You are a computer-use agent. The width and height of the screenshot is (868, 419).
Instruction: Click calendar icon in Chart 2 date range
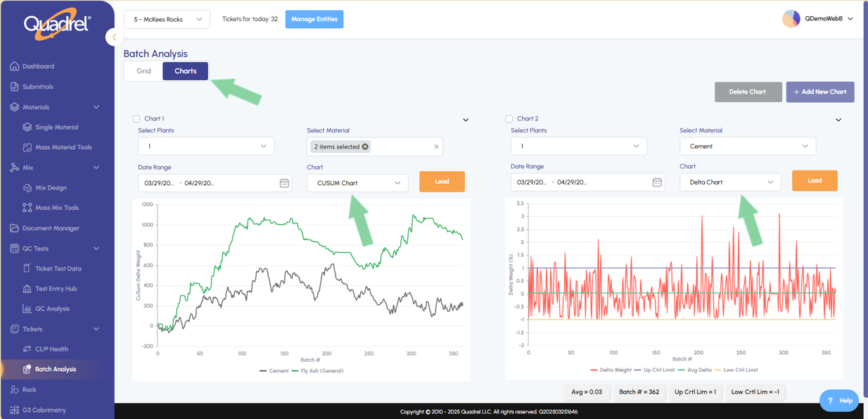pyautogui.click(x=657, y=182)
